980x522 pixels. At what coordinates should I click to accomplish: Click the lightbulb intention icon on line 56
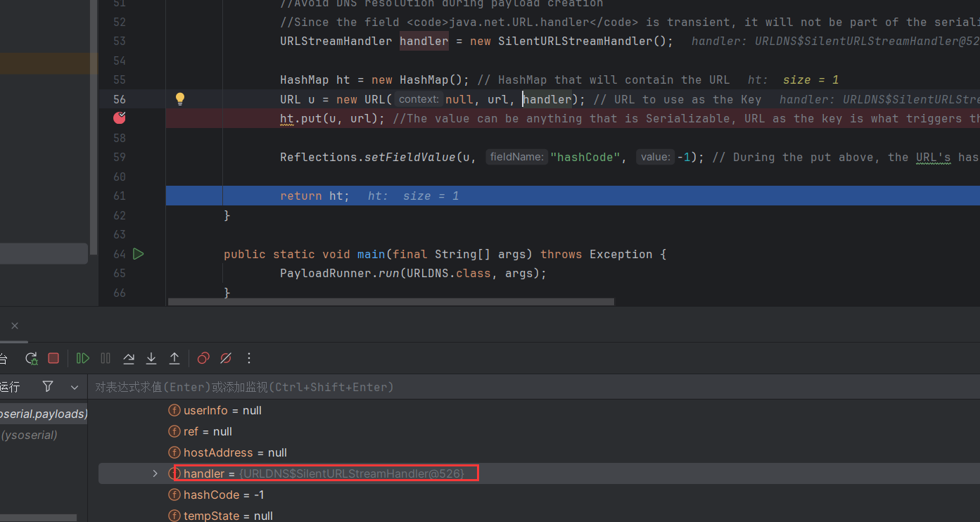(180, 98)
